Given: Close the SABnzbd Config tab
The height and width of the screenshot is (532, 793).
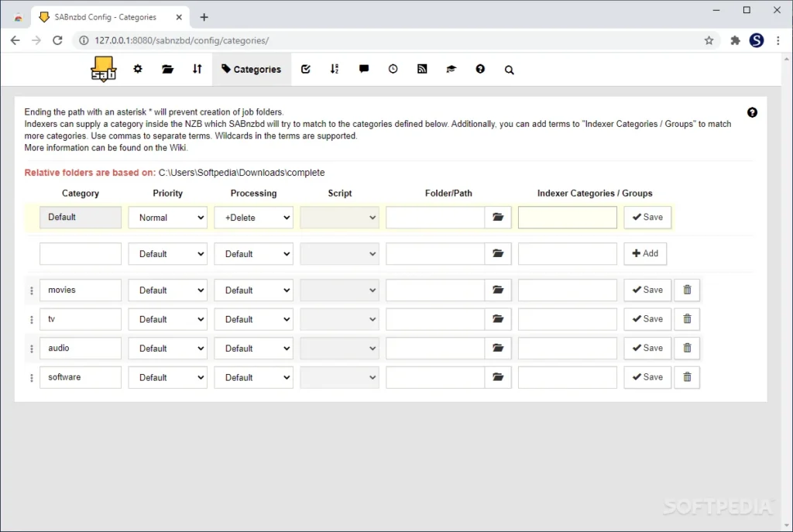Looking at the screenshot, I should (x=179, y=17).
